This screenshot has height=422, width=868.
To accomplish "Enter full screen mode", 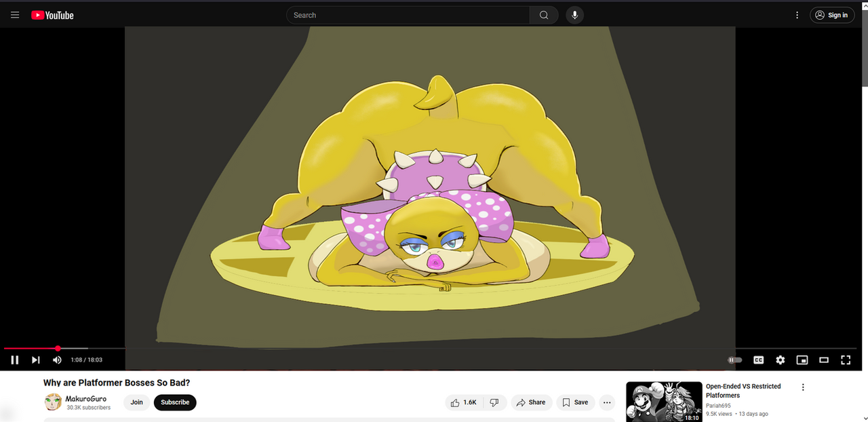I will (846, 360).
